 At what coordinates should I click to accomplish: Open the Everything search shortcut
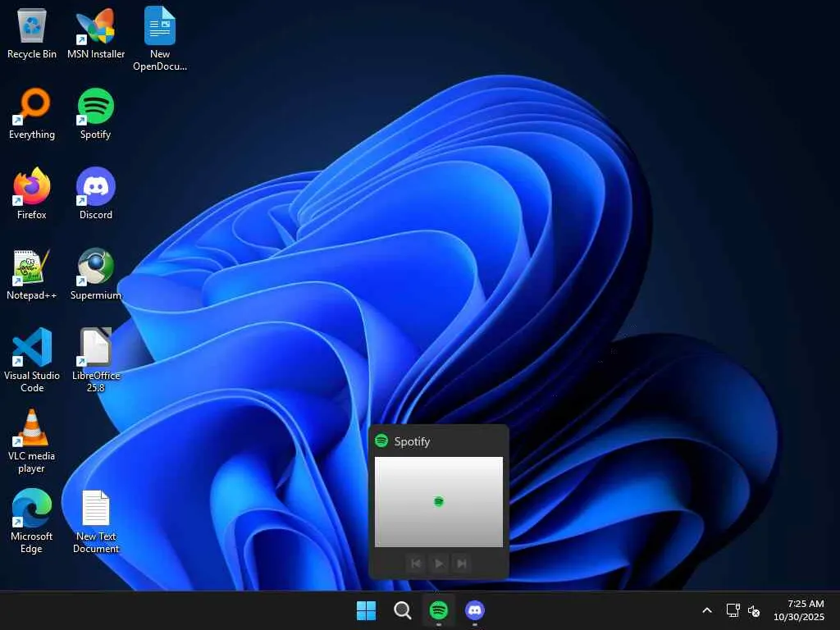[x=32, y=113]
